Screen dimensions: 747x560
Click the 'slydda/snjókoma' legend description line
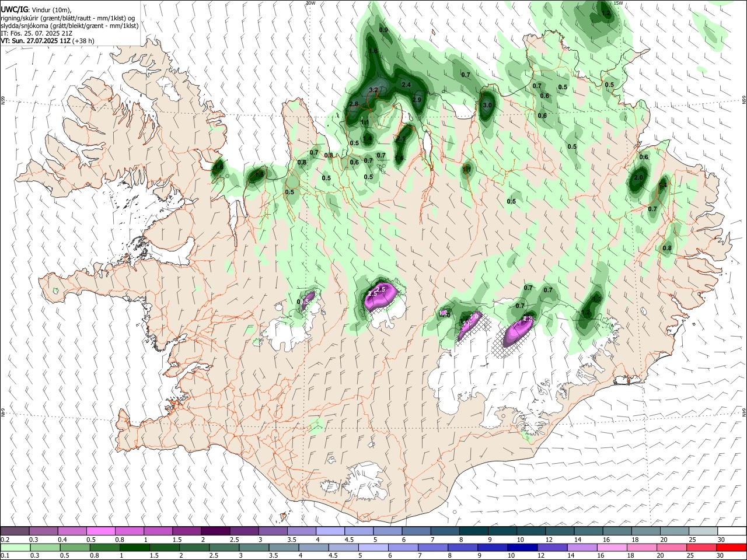69,26
